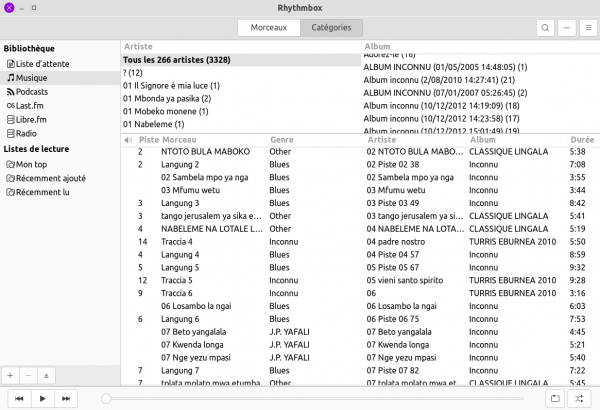Skip to the previous track
Screen dimensions: 600x410
click(19, 398)
